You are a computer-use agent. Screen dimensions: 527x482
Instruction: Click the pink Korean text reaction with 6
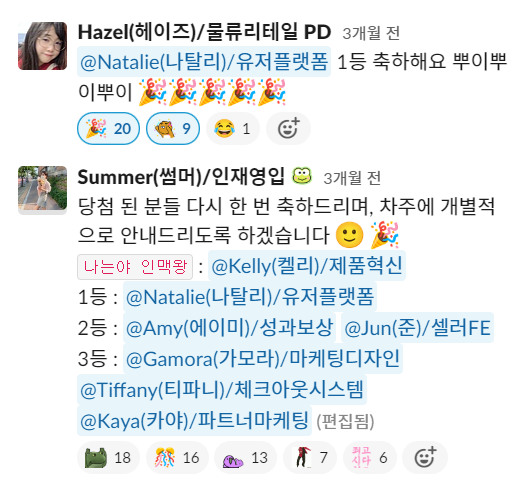(x=370, y=457)
